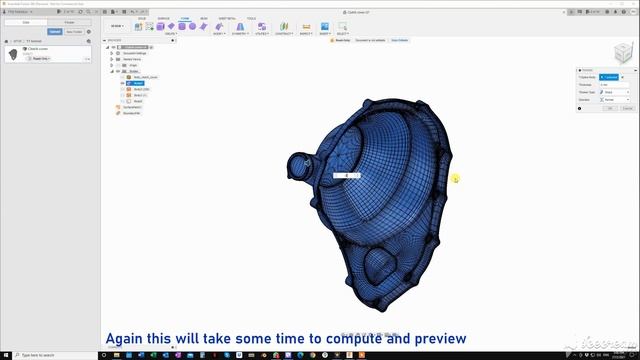Click the info icon in Thicken dialog footer
This screenshot has height=360, width=640.
coord(580,109)
